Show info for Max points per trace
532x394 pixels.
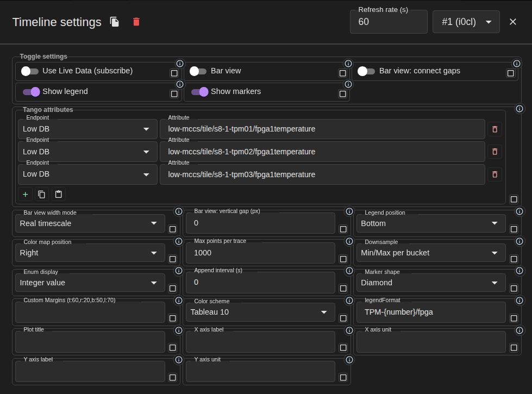(349, 241)
